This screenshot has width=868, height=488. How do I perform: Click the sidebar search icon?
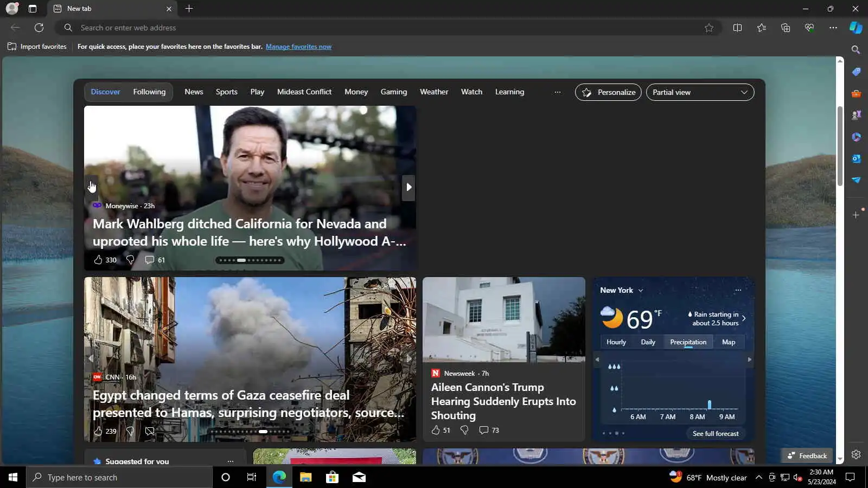click(x=856, y=50)
